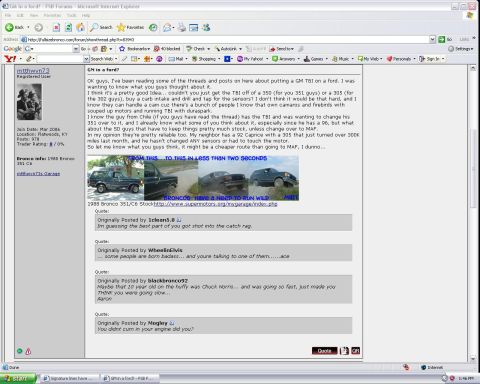The width and height of the screenshot is (480, 384).
Task: Open the Google toolbar Settings menu
Action: [x=461, y=49]
